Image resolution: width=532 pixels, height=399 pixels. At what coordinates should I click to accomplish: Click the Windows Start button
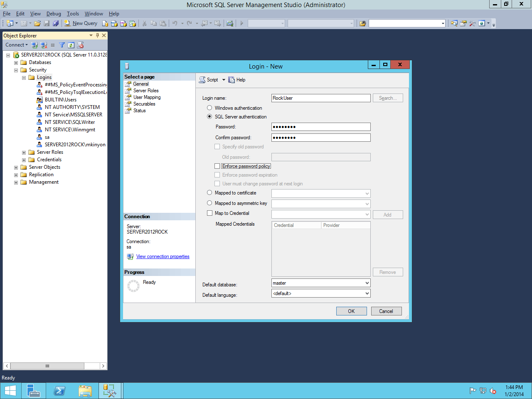click(x=10, y=391)
